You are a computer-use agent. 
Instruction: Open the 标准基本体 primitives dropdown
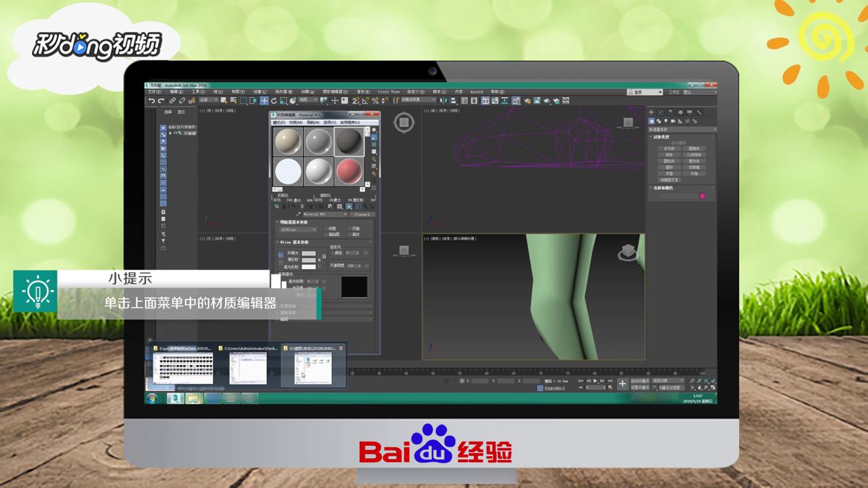(682, 129)
